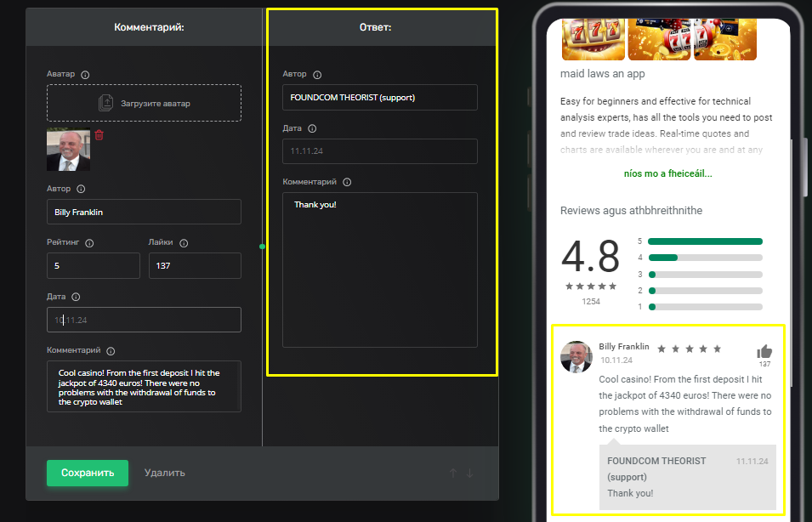812x522 pixels.
Task: Click the info icon next to Рейтинг
Action: click(x=89, y=243)
